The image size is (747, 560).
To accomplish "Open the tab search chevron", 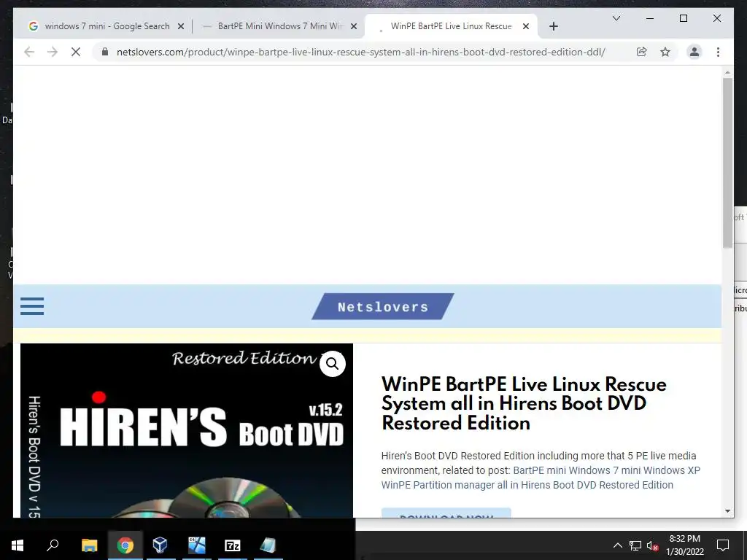I will (x=616, y=18).
